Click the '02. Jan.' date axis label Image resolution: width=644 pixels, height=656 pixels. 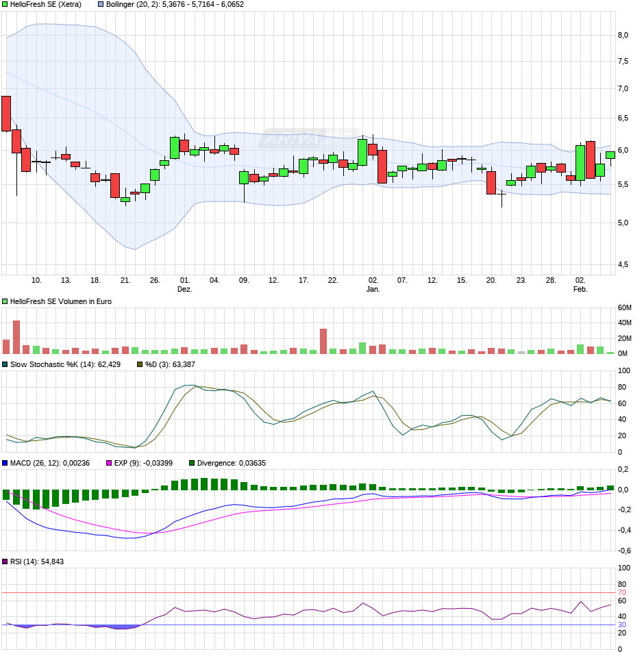[373, 284]
